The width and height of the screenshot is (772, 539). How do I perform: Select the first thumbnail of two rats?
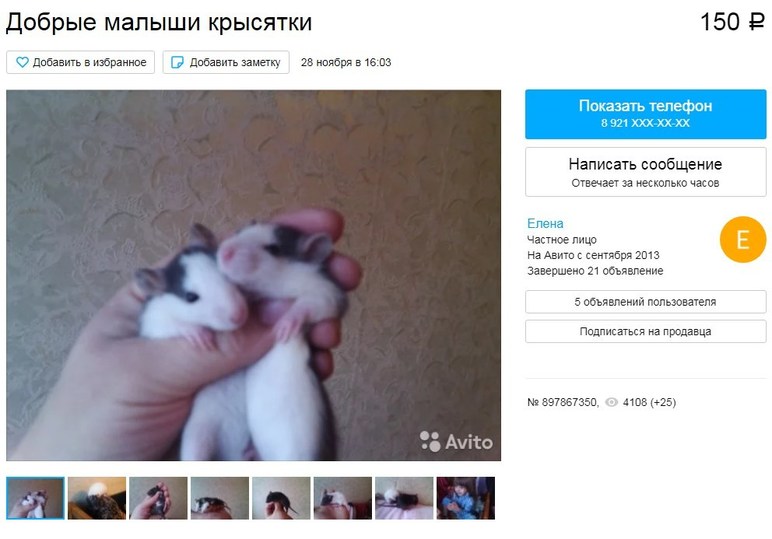35,498
